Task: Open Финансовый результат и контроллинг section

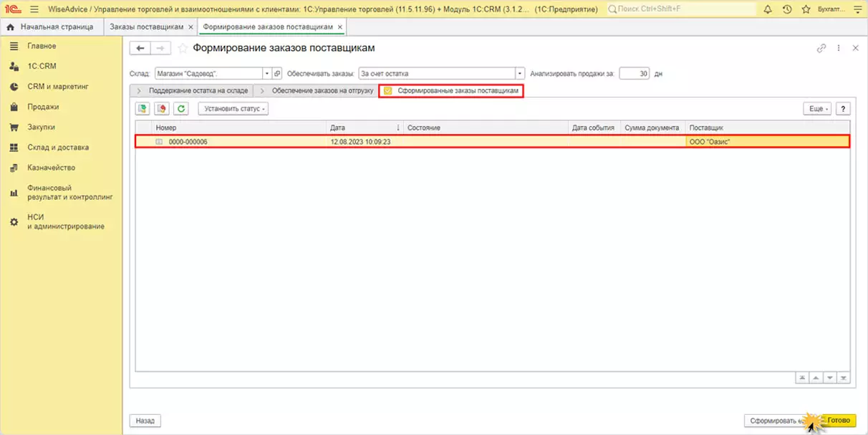Action: coord(70,192)
